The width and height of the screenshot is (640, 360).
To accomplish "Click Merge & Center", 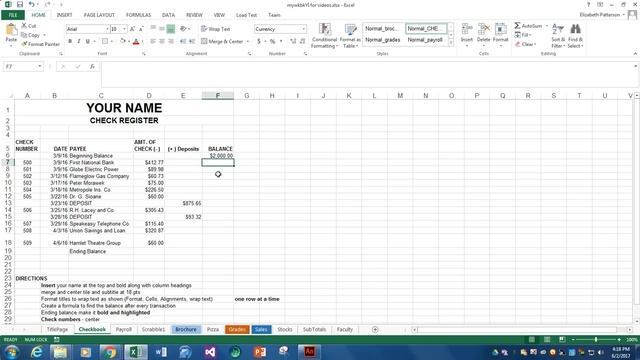I will (222, 41).
